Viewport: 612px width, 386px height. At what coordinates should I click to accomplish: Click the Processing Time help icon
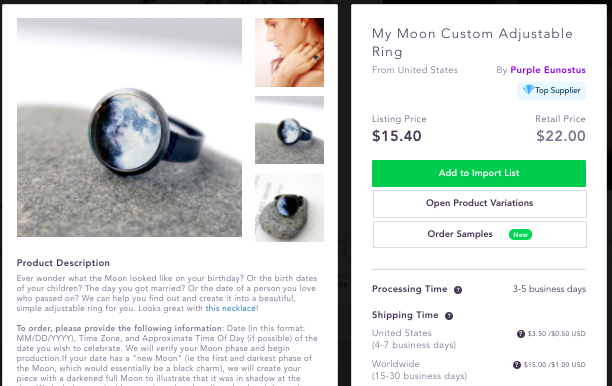pyautogui.click(x=458, y=290)
